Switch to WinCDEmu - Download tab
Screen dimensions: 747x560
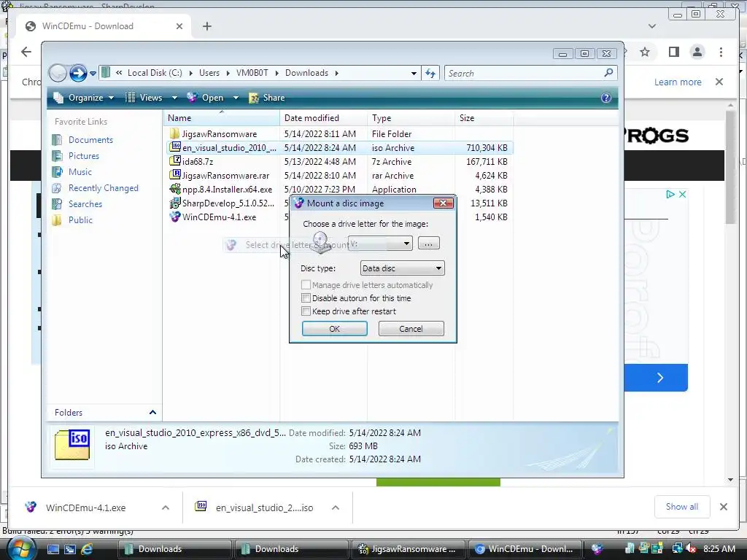coord(104,26)
